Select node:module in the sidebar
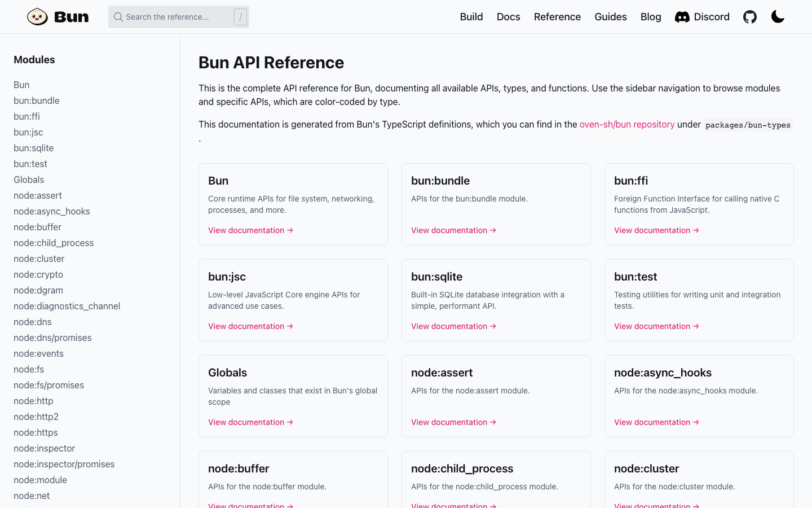This screenshot has height=508, width=812. pos(40,480)
